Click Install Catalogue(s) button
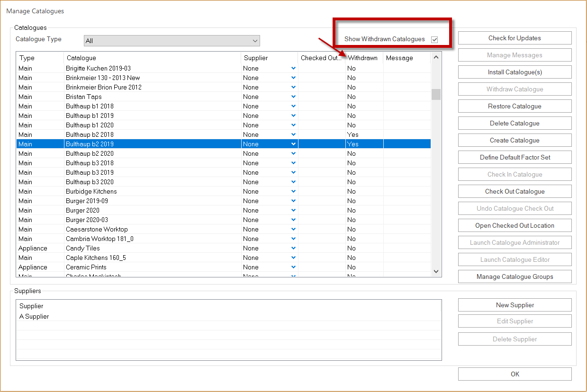 (515, 72)
